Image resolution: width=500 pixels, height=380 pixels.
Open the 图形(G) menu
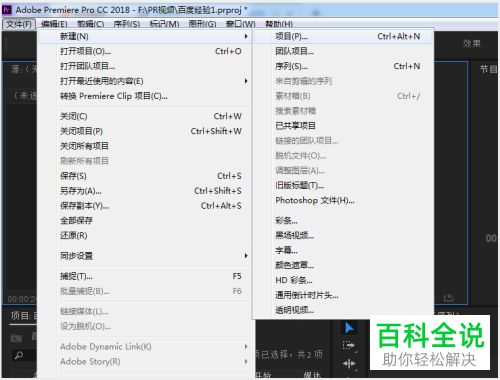pyautogui.click(x=202, y=24)
